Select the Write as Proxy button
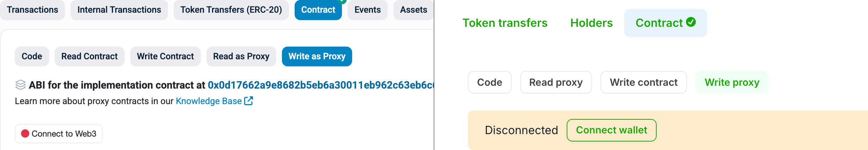Viewport: 868px width, 150px height. click(317, 56)
